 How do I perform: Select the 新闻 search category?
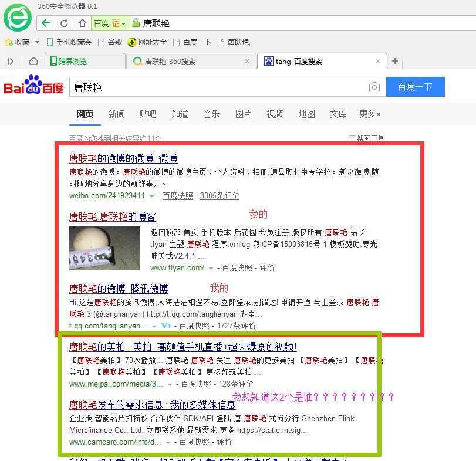[x=117, y=114]
